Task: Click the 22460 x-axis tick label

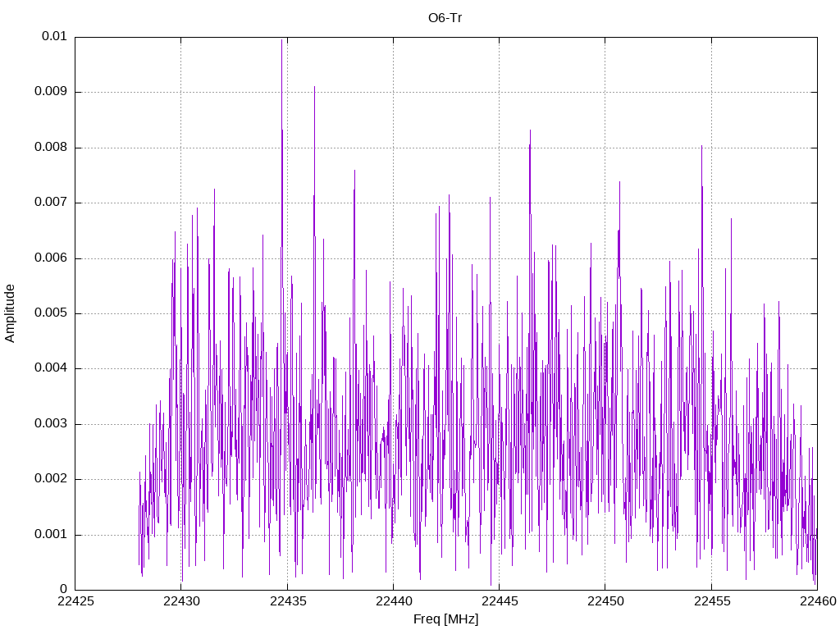Action: [818, 601]
